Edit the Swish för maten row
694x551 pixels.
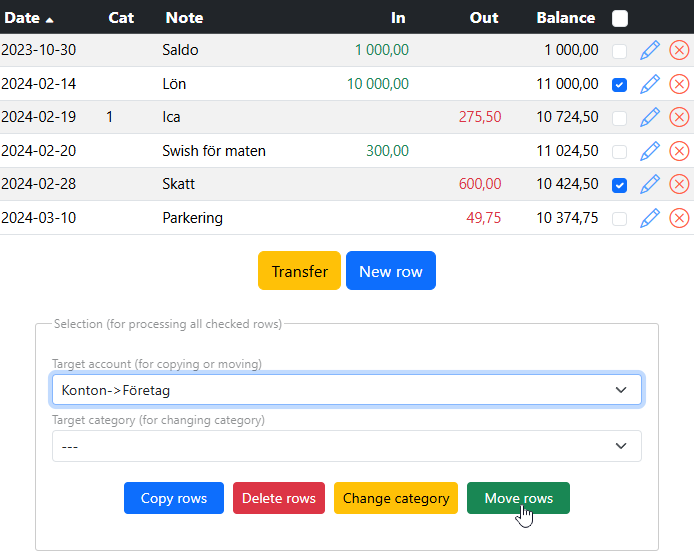click(x=650, y=151)
